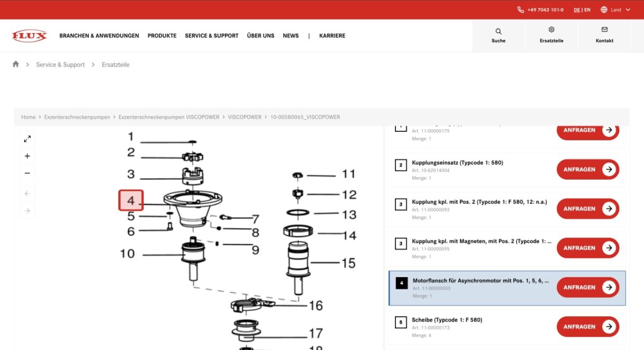Go to the News page
Screen dimensions: 644x350
pos(291,36)
